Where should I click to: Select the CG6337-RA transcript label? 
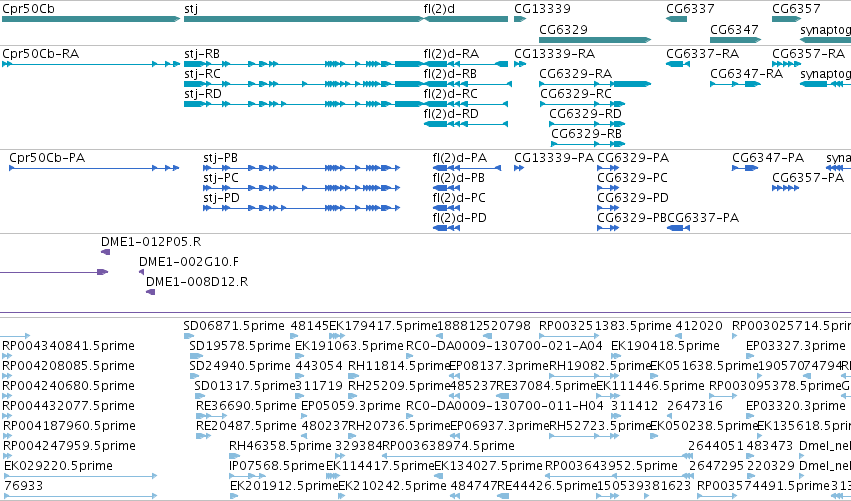(x=702, y=54)
